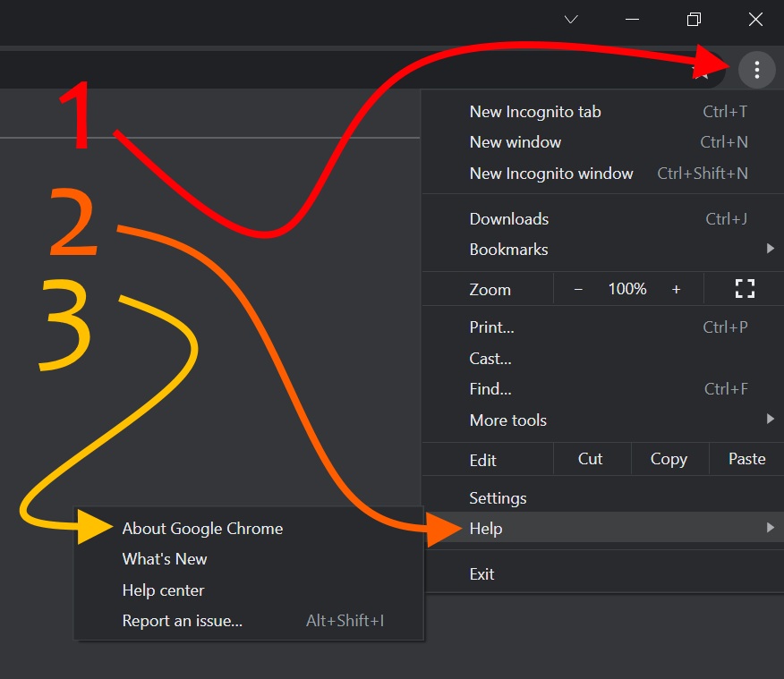Minimize the Chrome window

tap(632, 20)
